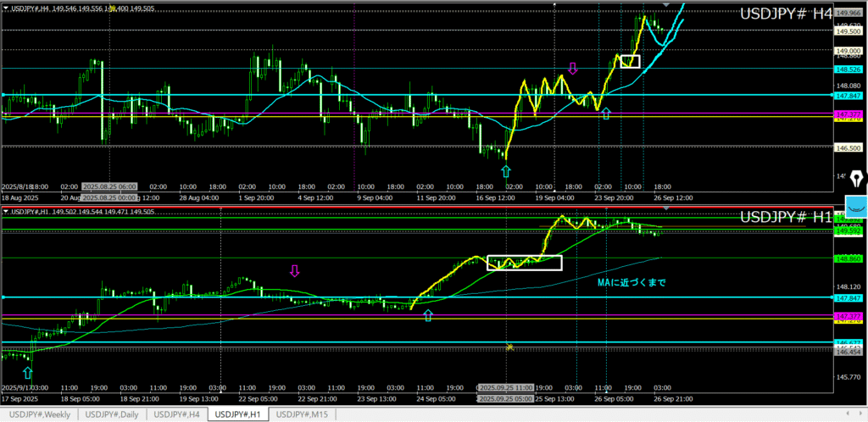The image size is (868, 422).
Task: Select the white rectangle on H1 chart
Action: pos(525,263)
